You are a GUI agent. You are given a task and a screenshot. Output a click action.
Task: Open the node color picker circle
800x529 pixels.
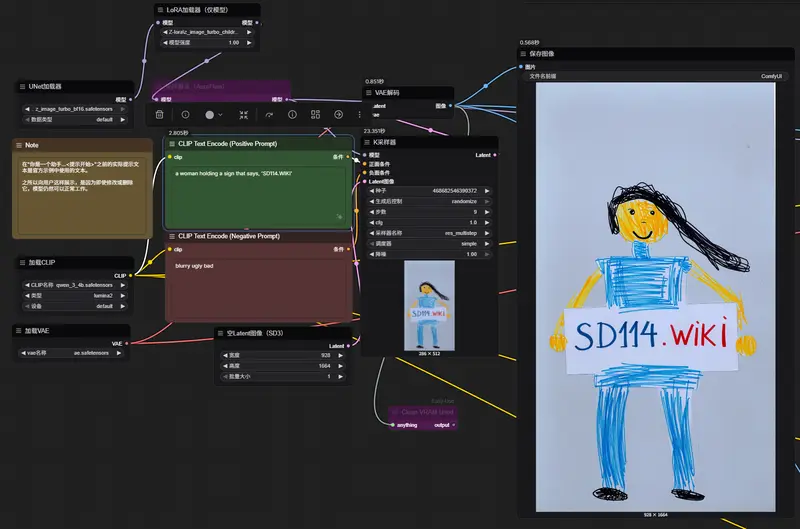pyautogui.click(x=211, y=115)
